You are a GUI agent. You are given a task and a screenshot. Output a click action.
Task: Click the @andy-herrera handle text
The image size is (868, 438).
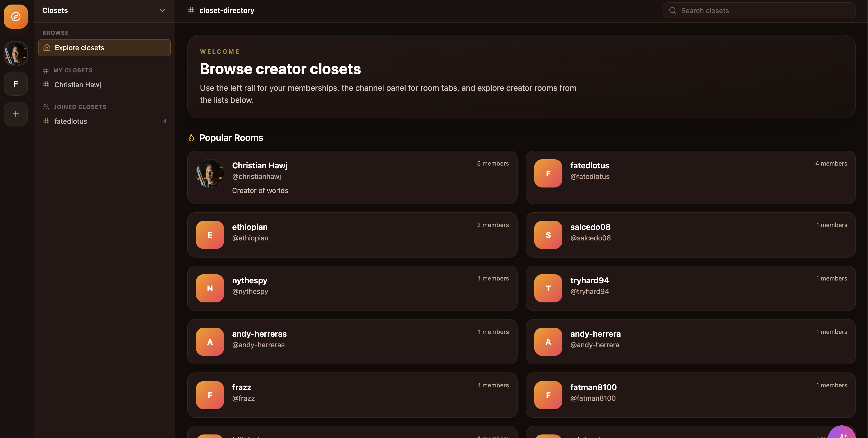click(x=595, y=345)
